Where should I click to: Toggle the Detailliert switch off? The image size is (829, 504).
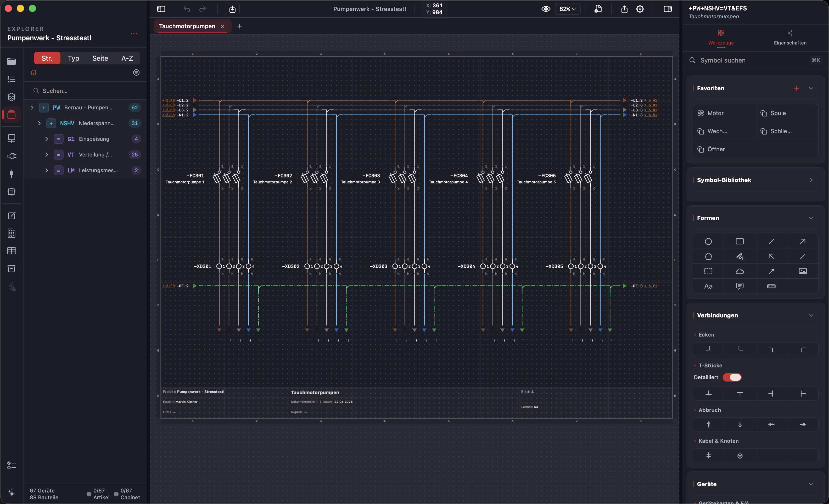pos(732,377)
